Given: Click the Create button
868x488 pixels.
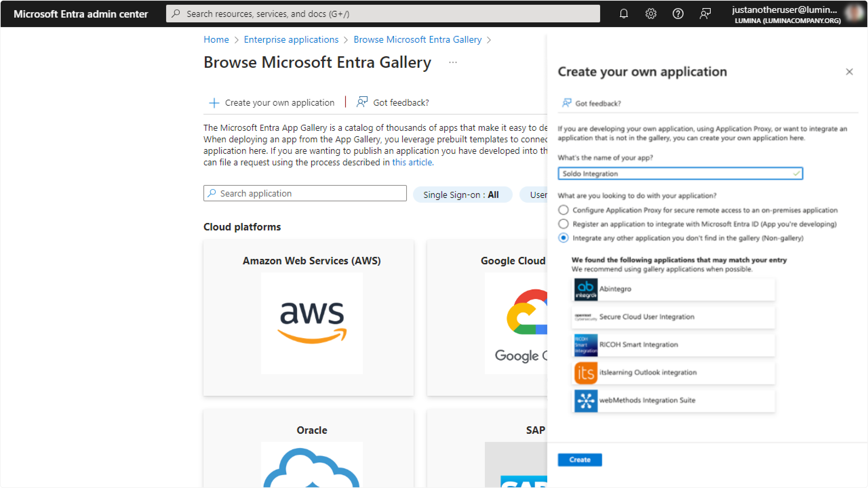Looking at the screenshot, I should point(580,460).
